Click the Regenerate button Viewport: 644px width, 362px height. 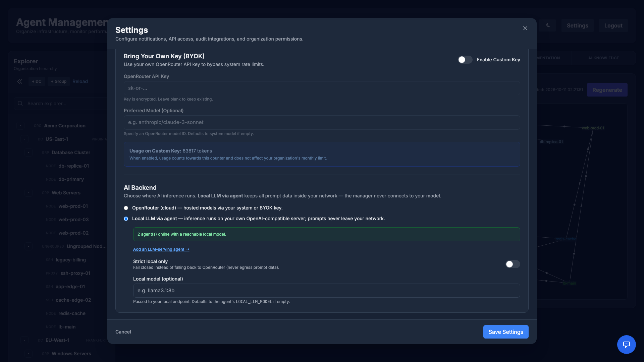(607, 90)
